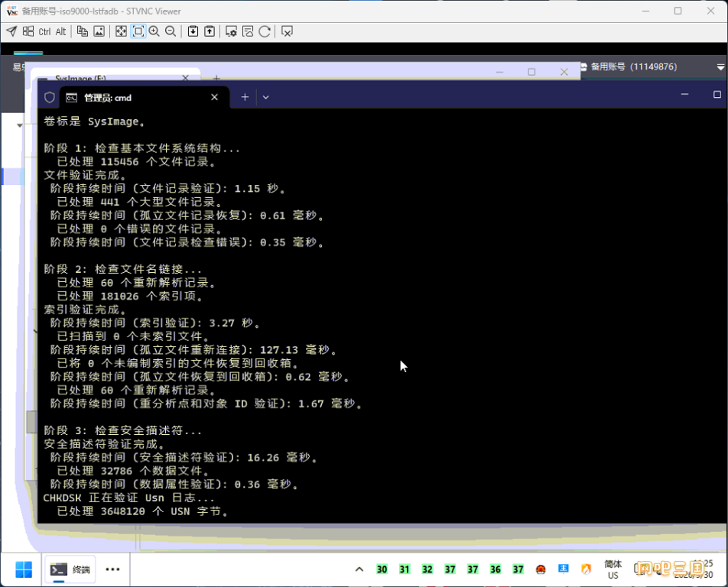This screenshot has width=728, height=587.
Task: Open the terminal new-tab profile dropdown
Action: click(265, 97)
